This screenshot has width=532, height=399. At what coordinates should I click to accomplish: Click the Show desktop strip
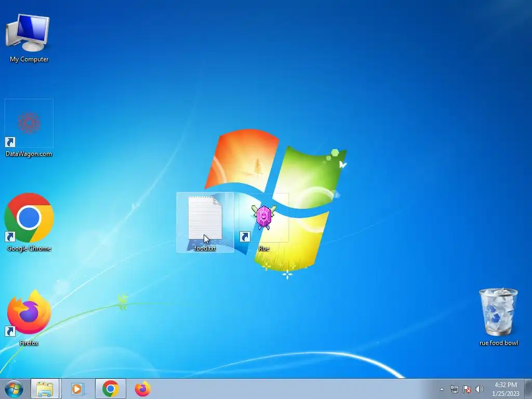pos(528,389)
